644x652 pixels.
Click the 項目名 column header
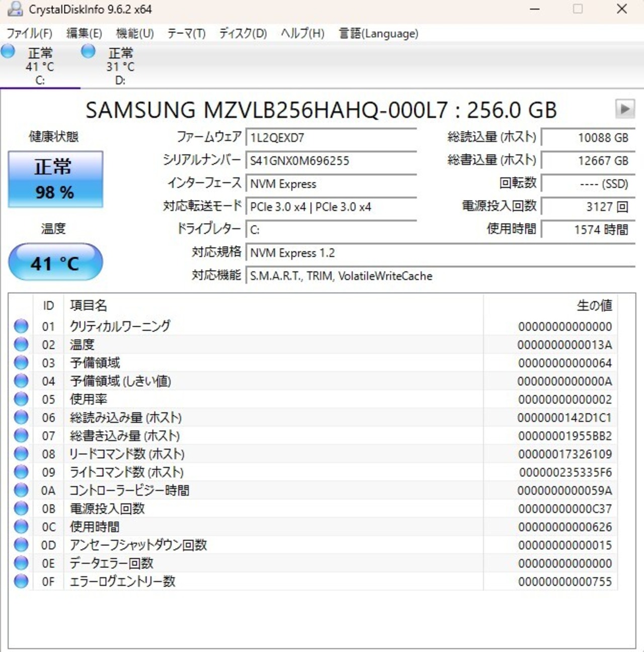(x=273, y=305)
